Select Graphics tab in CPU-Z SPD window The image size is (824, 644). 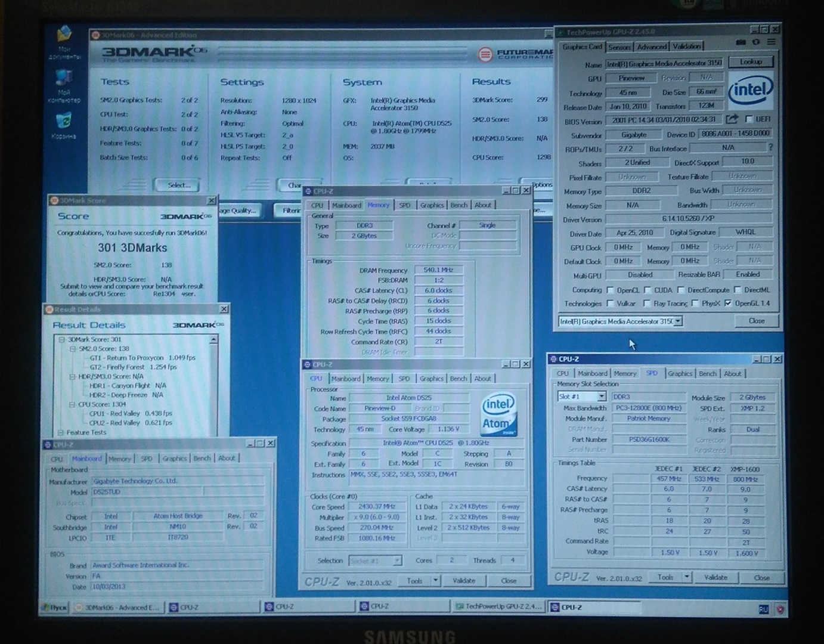point(680,374)
